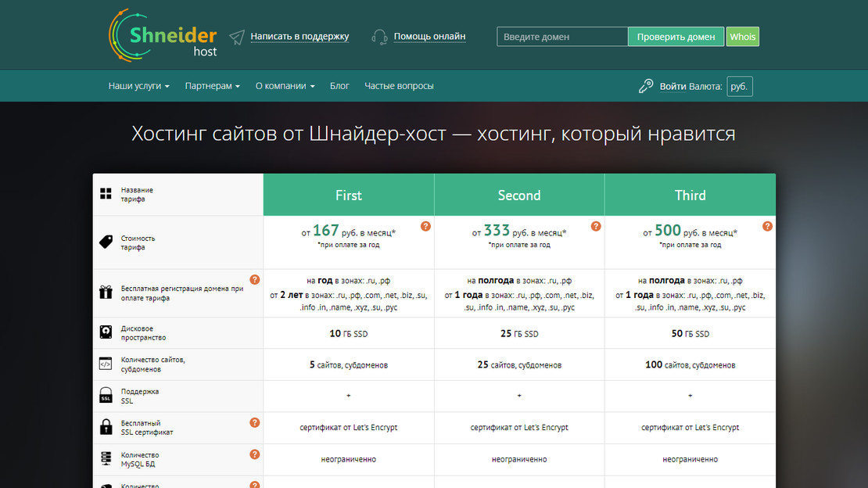Open help tooltip for Third tariff price
The height and width of the screenshot is (488, 868).
pyautogui.click(x=767, y=226)
